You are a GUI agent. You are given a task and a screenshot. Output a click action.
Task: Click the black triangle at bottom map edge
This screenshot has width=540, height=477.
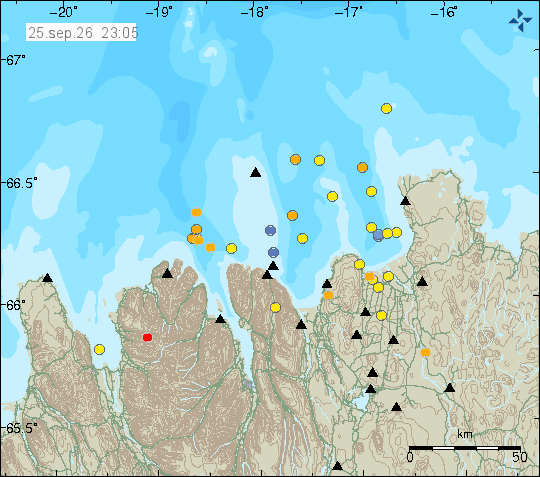click(x=338, y=466)
